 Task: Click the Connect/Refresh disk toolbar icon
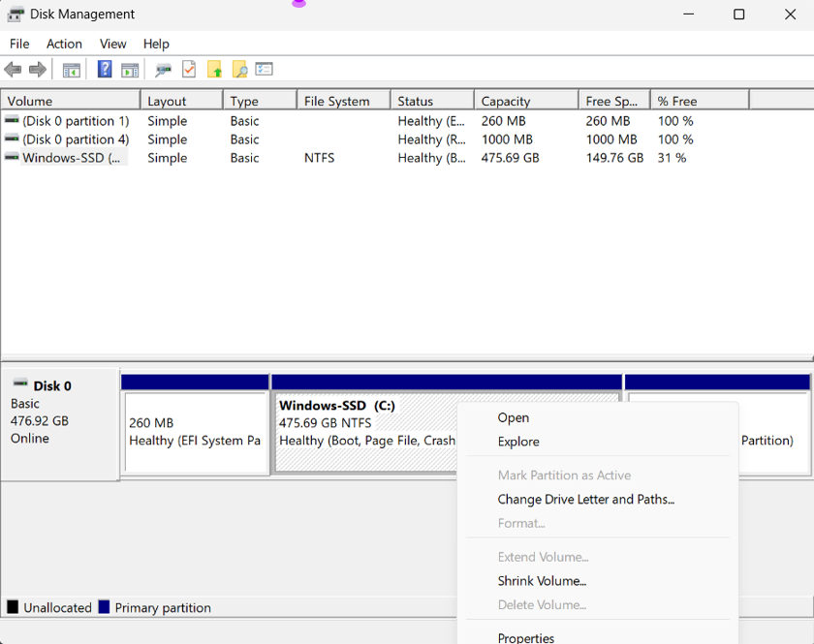[164, 70]
